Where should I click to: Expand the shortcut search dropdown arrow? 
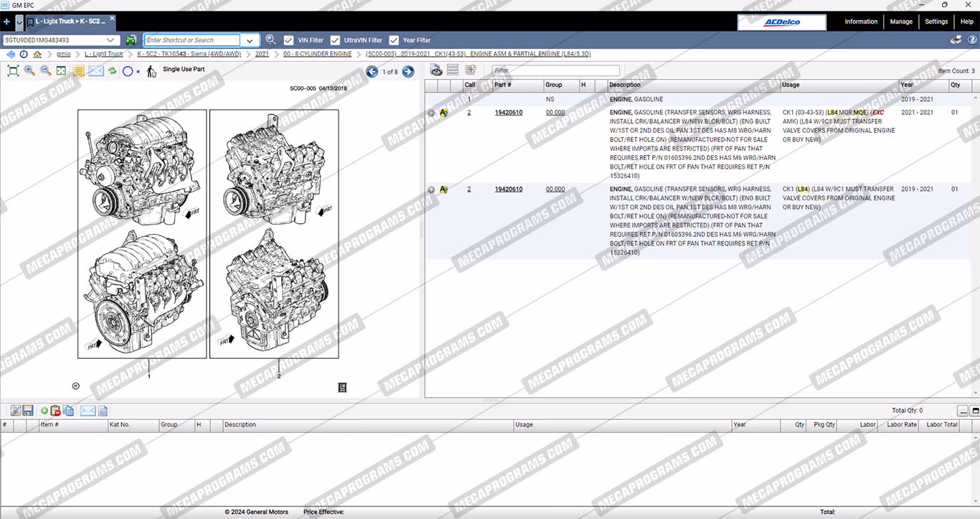coord(250,40)
